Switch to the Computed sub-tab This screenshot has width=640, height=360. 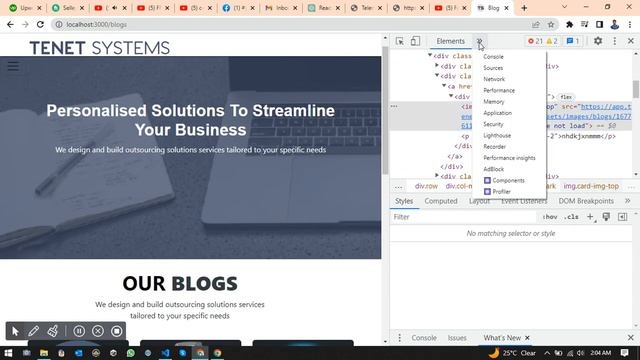click(440, 201)
